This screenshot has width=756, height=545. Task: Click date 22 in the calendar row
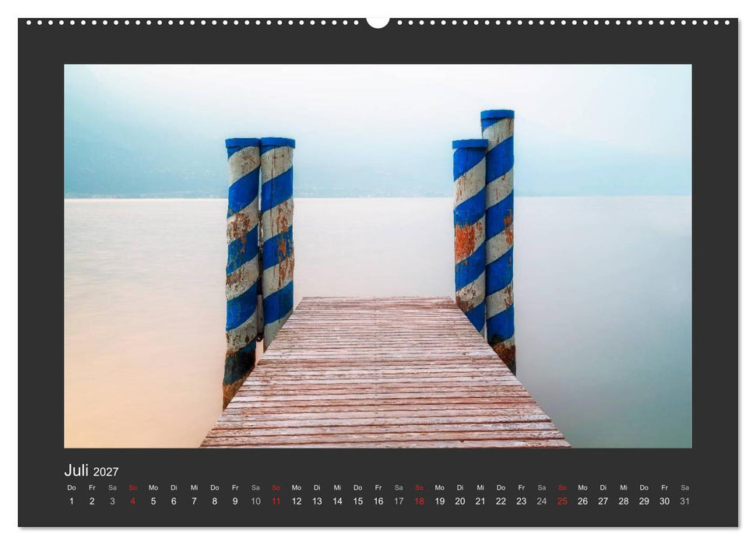(501, 501)
